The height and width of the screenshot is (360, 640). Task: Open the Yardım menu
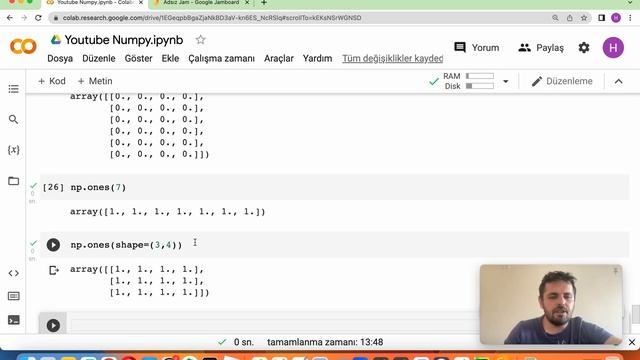317,58
